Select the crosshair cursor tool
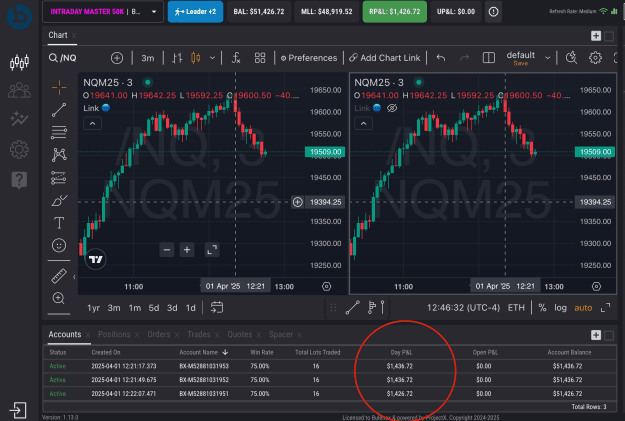This screenshot has height=421, width=625. pyautogui.click(x=59, y=87)
